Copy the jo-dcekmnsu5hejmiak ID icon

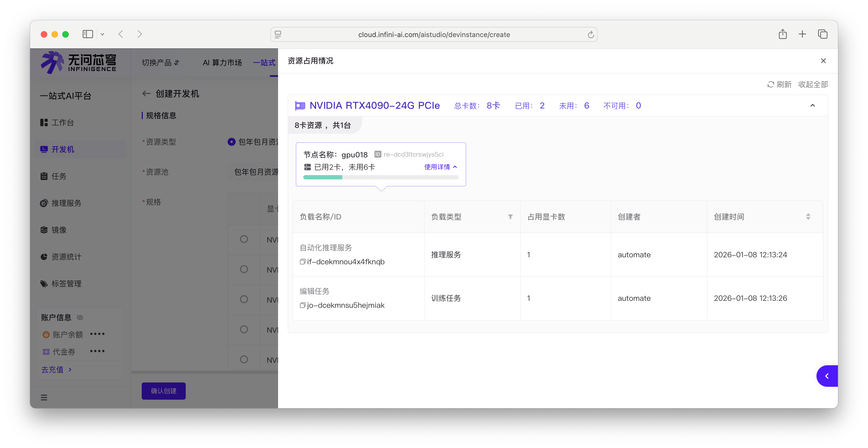302,305
